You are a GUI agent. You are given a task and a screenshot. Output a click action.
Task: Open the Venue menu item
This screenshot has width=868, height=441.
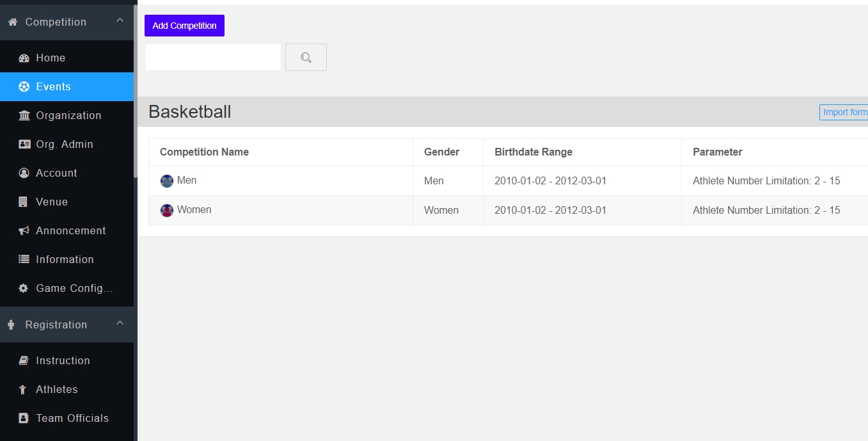(x=51, y=202)
